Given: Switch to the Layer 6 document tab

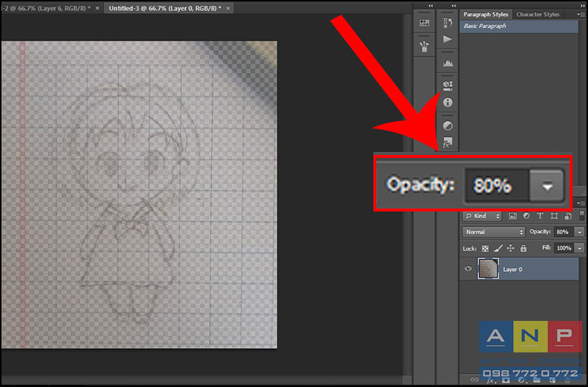Looking at the screenshot, I should pyautogui.click(x=46, y=8).
